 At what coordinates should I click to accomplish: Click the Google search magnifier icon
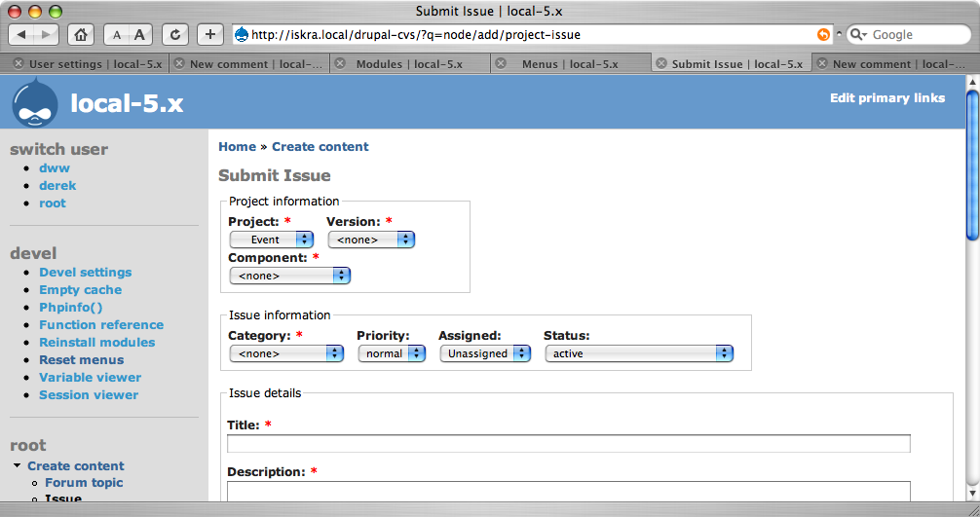(x=857, y=34)
